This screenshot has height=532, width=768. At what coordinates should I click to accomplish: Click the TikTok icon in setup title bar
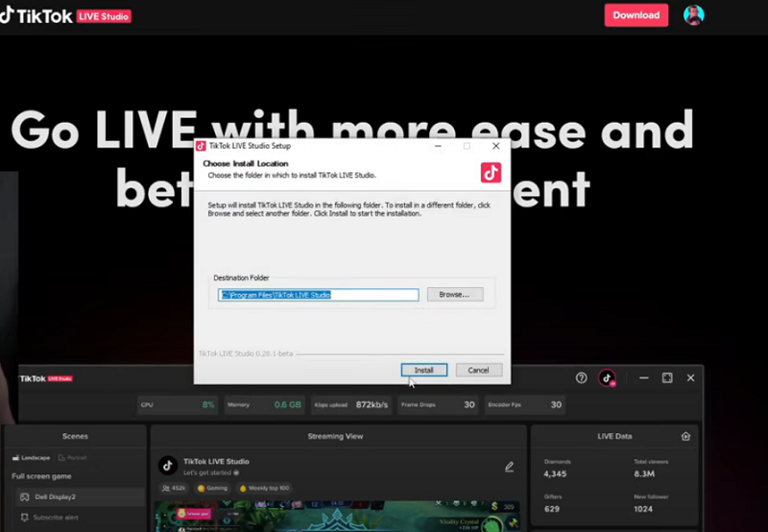point(201,146)
